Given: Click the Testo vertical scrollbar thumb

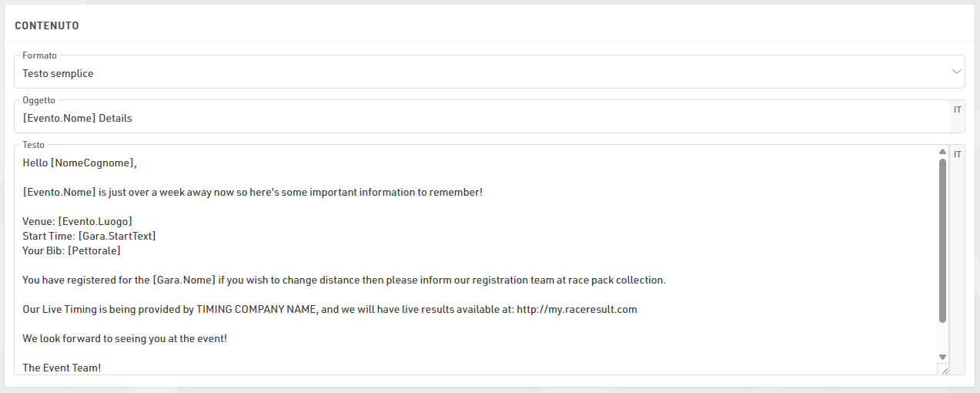Looking at the screenshot, I should [942, 240].
